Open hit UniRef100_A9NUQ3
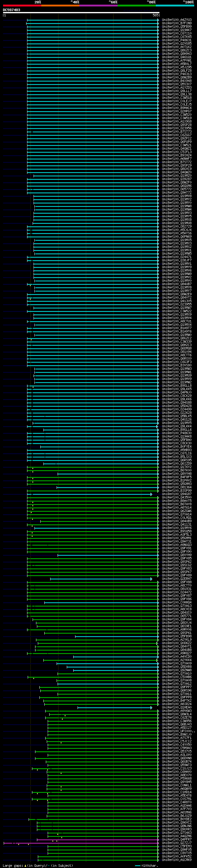Image resolution: width=197 pixels, height=868 pixels. (x=177, y=545)
